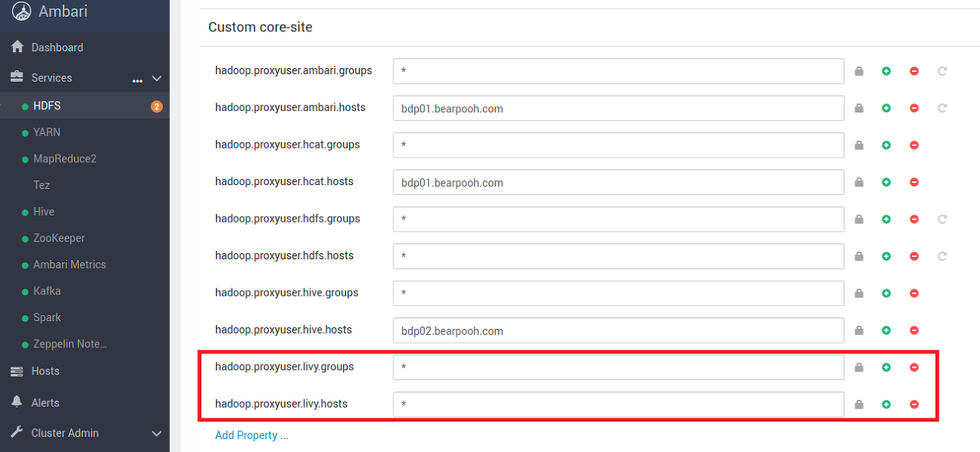Viewport: 980px width, 452px height.
Task: Edit the hadoop.proxyuser.hcat.hosts value field
Action: (619, 182)
